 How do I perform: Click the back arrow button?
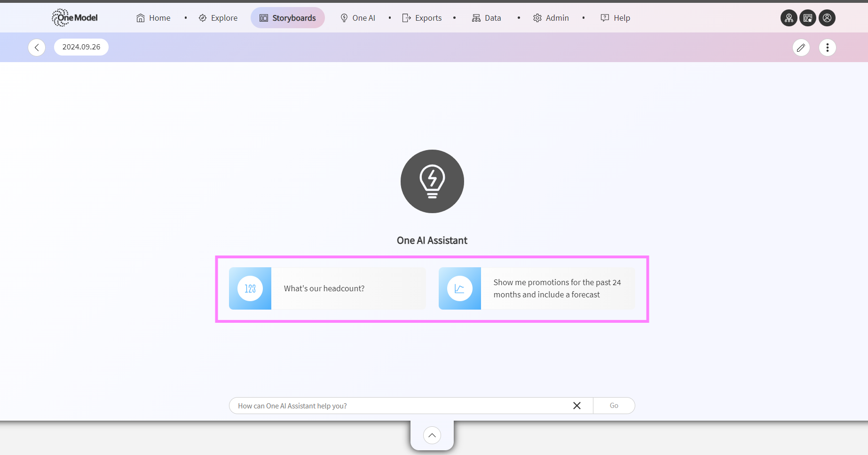coord(37,48)
